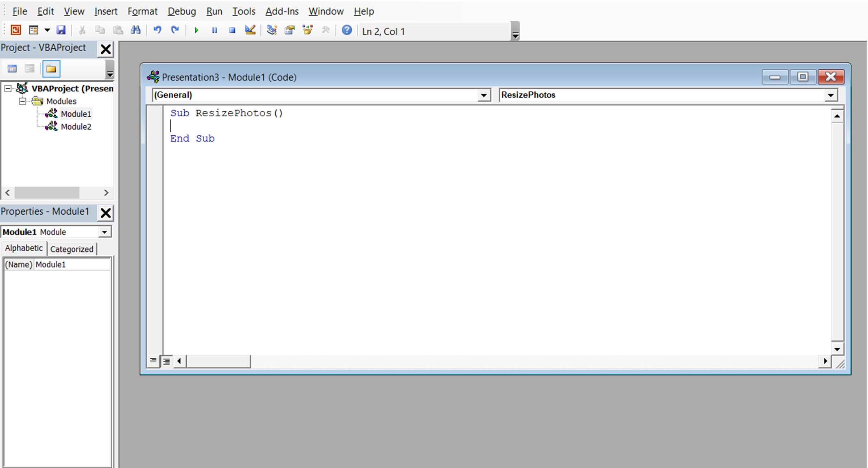Click the Run Macro (Play) icon
This screenshot has width=868, height=468.
click(x=196, y=30)
